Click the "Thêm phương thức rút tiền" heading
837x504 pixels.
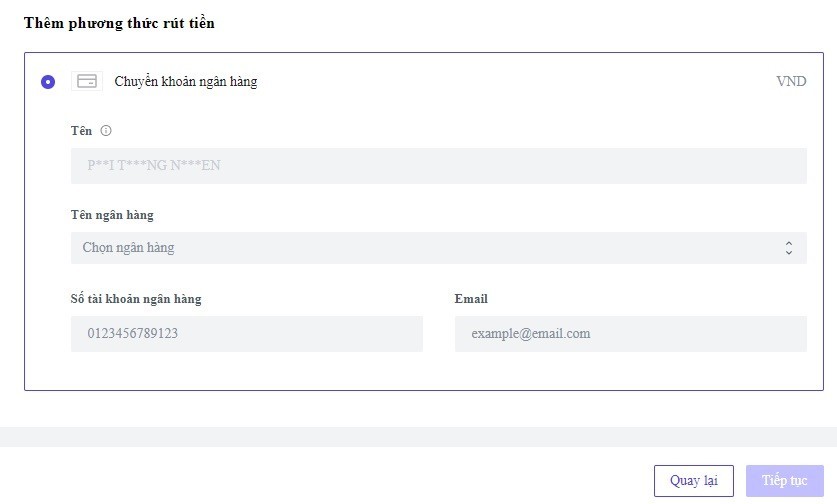(x=119, y=23)
